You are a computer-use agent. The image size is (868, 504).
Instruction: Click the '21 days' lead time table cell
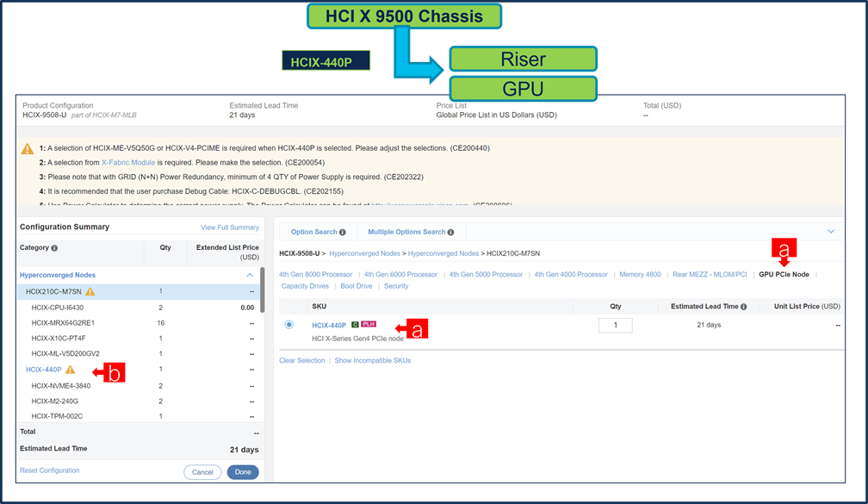tap(709, 325)
